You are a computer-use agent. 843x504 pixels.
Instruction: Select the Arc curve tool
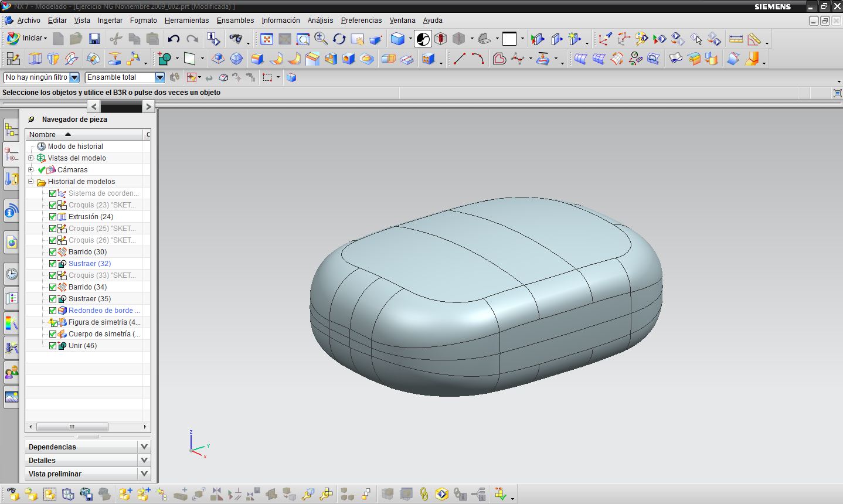478,59
